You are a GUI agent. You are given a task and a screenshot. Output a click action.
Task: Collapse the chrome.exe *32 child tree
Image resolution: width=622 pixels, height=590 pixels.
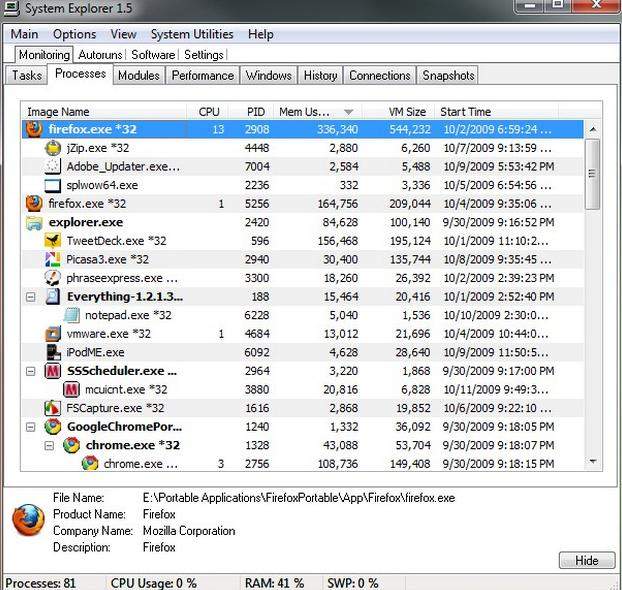[x=49, y=446]
